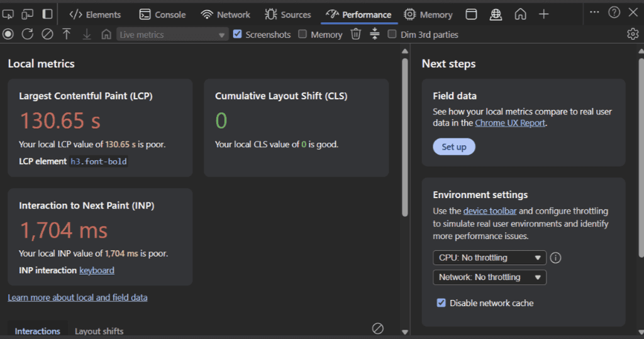The image size is (644, 339).
Task: Click the Upload trace profile icon
Action: tap(67, 35)
